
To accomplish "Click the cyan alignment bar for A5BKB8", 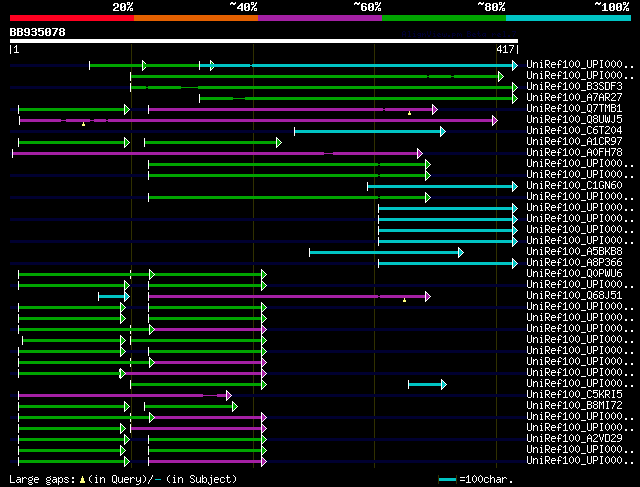I will (387, 253).
